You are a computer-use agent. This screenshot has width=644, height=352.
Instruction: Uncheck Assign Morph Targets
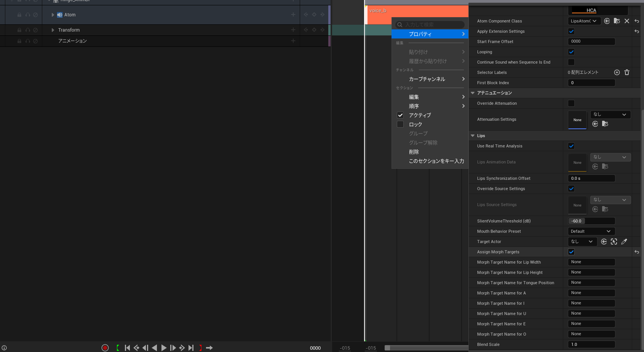571,252
